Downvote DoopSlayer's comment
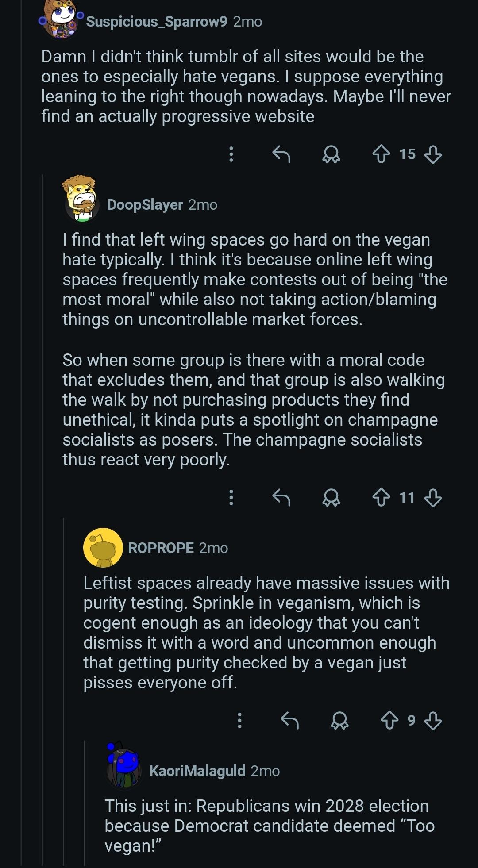Image resolution: width=478 pixels, height=868 pixels. (432, 498)
